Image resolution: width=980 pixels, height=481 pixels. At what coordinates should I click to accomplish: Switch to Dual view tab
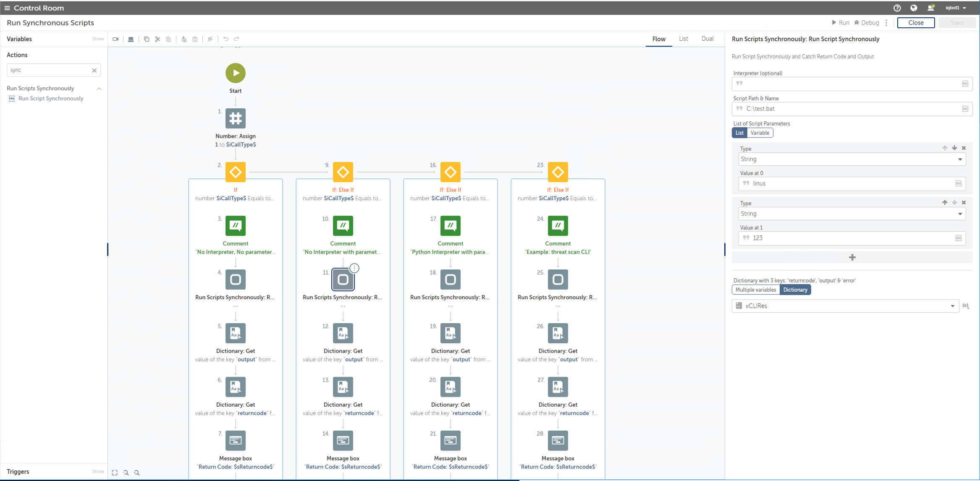(707, 39)
